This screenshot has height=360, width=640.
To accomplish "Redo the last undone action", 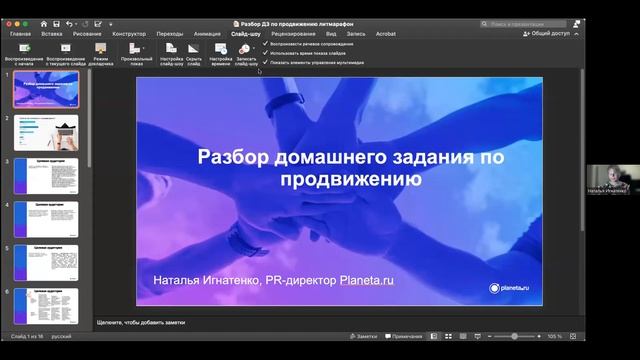I will 85,24.
